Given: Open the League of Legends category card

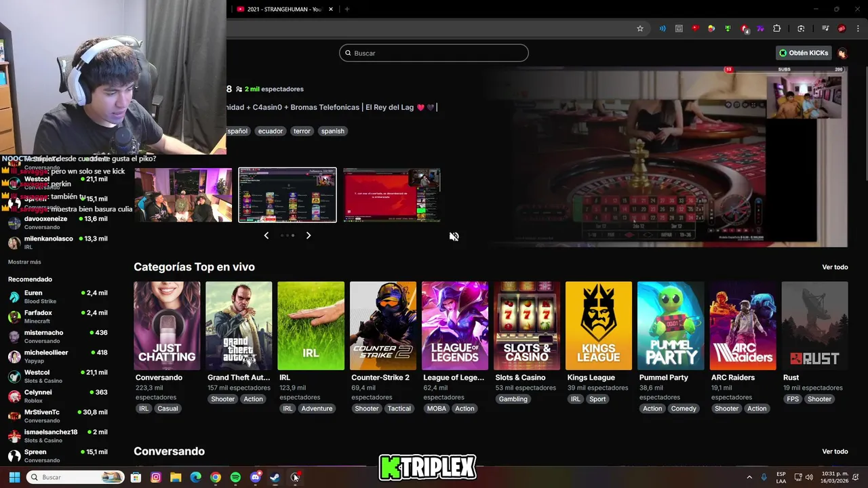Looking at the screenshot, I should [455, 326].
